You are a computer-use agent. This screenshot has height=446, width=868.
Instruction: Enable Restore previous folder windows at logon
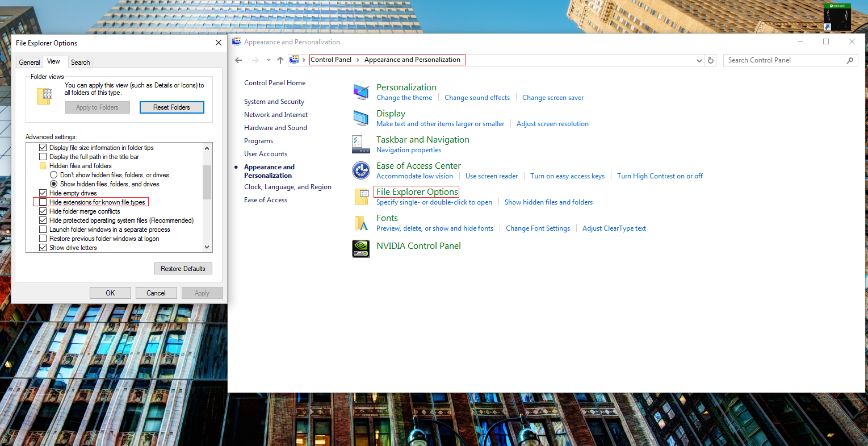[x=43, y=239]
